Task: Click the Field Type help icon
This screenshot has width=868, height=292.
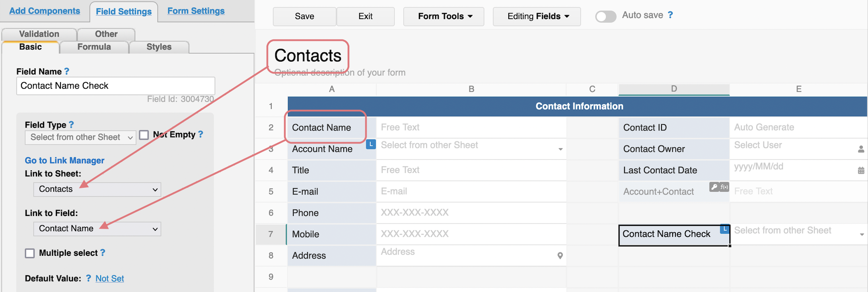Action: tap(71, 125)
